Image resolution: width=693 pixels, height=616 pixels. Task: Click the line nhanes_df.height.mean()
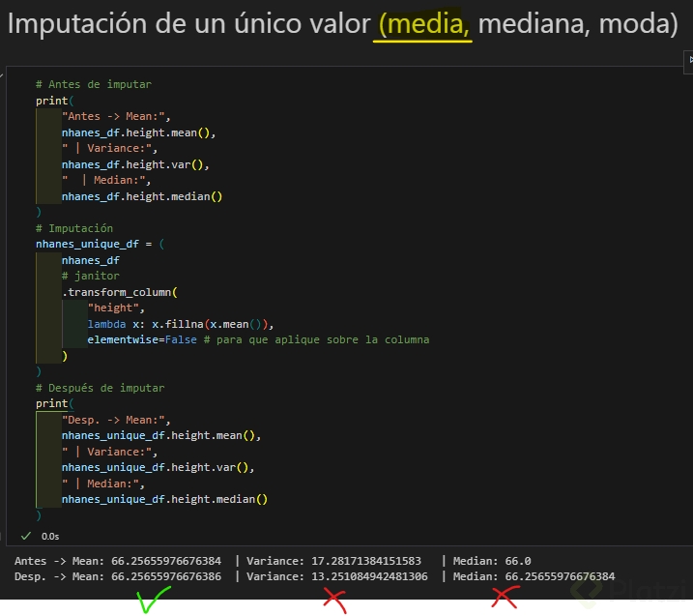(139, 132)
